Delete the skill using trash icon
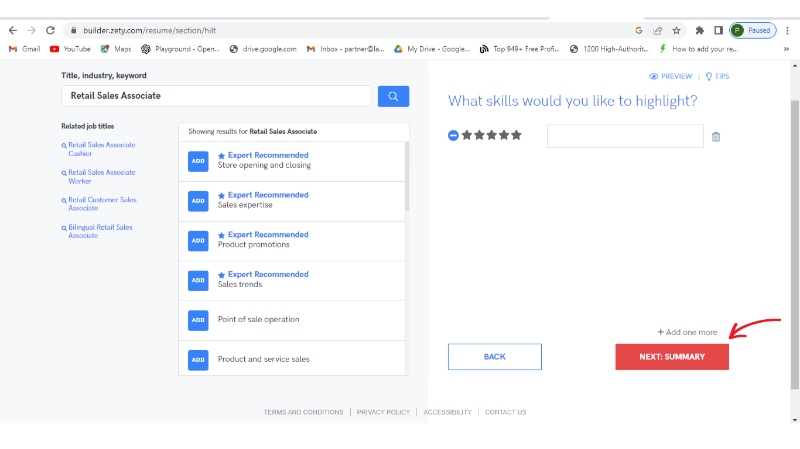The width and height of the screenshot is (800, 449). click(x=716, y=137)
